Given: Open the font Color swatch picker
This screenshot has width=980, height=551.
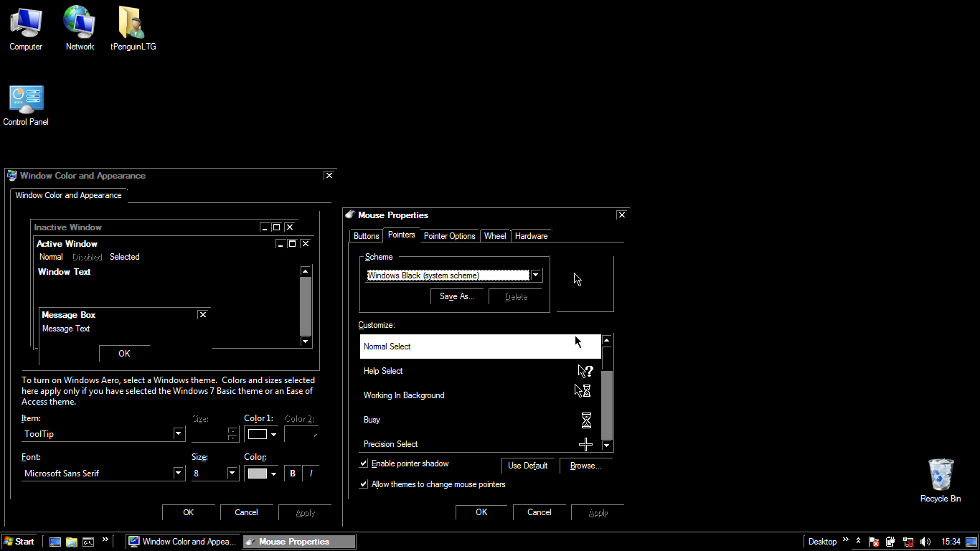Looking at the screenshot, I should point(262,474).
